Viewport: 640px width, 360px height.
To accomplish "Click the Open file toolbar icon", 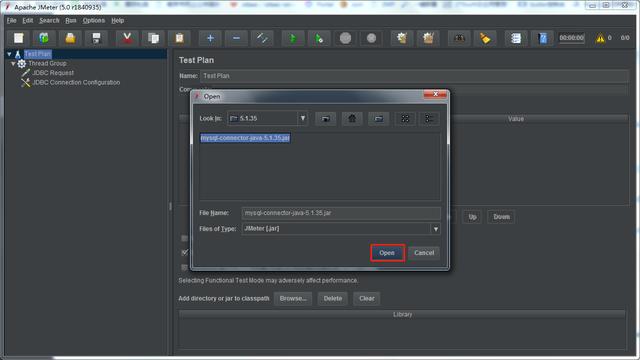I will coord(70,38).
